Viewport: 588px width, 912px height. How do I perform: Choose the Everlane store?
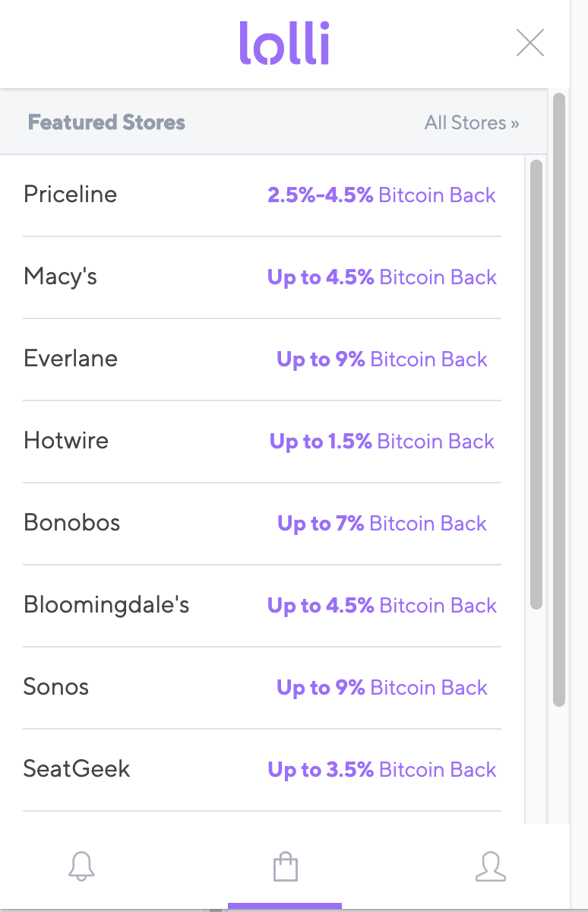[x=71, y=359]
